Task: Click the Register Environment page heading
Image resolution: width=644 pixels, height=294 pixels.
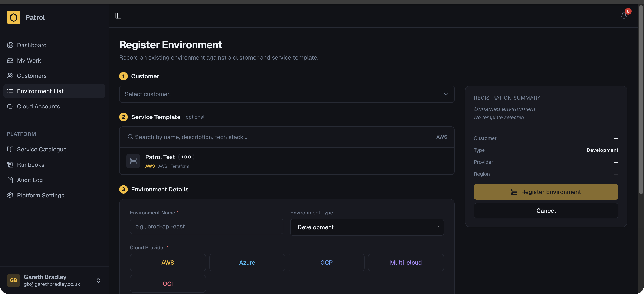Action: (171, 45)
